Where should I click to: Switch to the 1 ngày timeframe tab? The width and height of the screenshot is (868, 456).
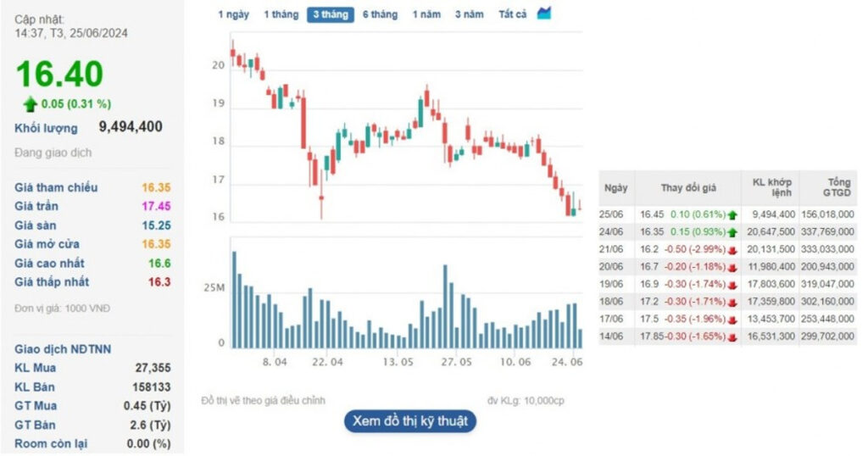pyautogui.click(x=233, y=14)
